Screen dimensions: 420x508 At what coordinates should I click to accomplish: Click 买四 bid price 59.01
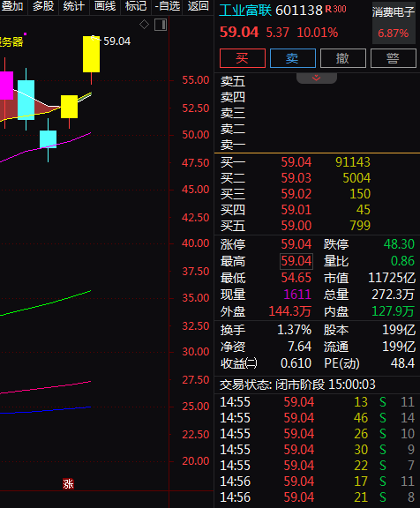coord(296,210)
